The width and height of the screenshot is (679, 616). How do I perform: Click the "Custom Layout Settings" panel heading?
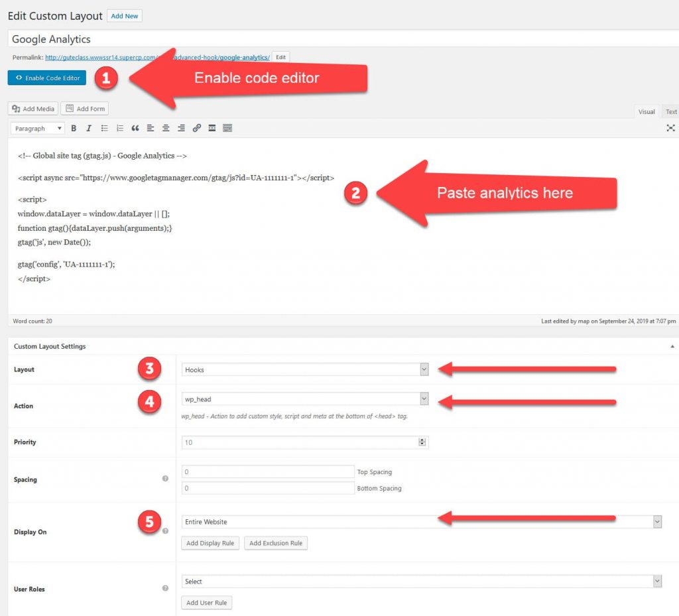coord(50,346)
